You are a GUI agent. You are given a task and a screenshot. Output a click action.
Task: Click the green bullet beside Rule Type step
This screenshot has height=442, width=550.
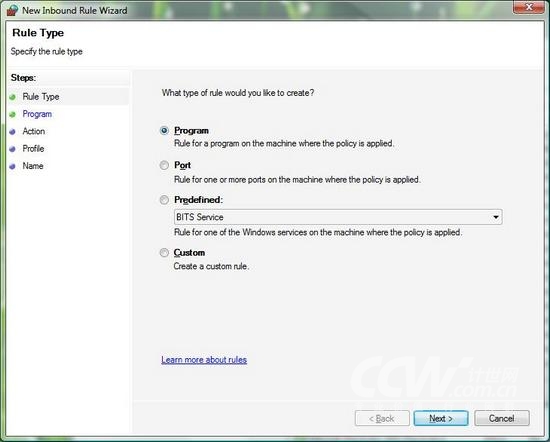pyautogui.click(x=13, y=97)
